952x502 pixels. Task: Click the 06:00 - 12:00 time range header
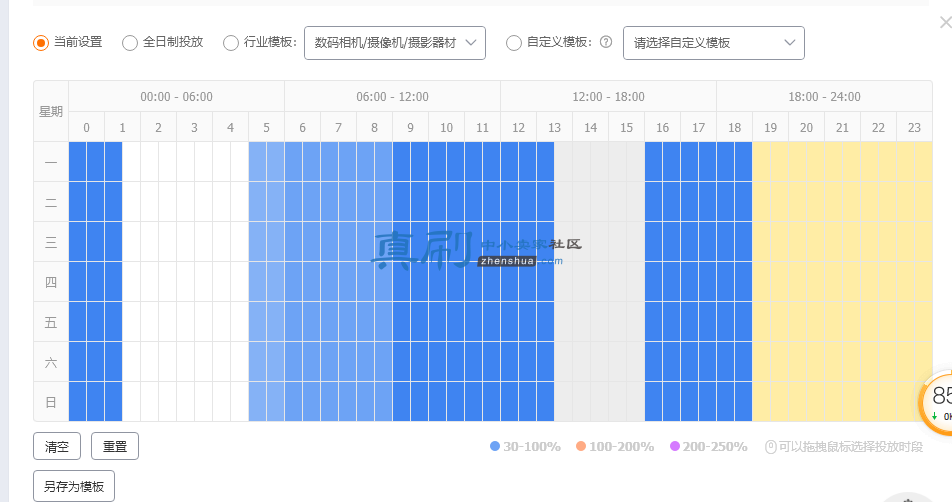392,97
